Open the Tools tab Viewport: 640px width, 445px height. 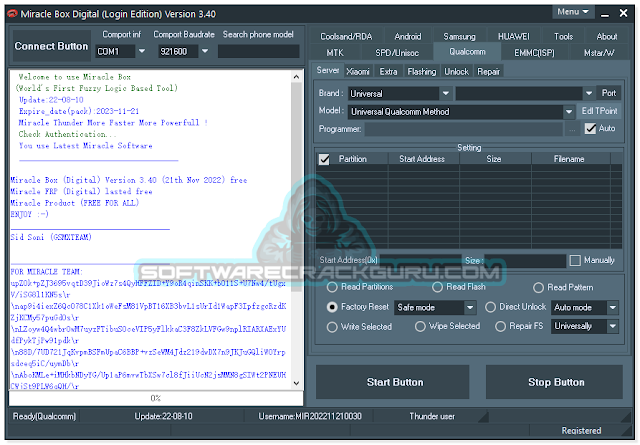563,37
